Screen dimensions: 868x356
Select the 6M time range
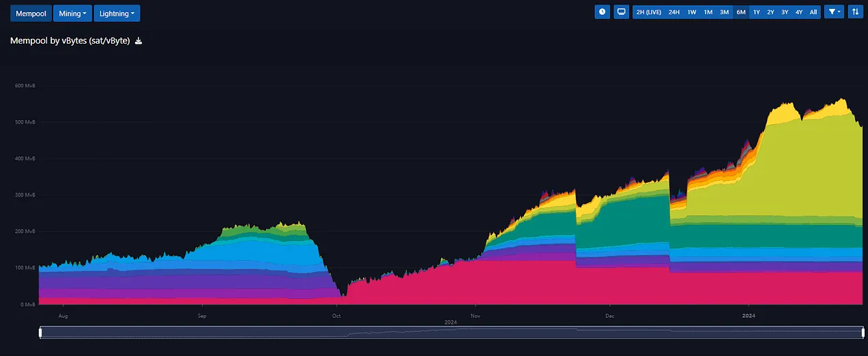740,12
